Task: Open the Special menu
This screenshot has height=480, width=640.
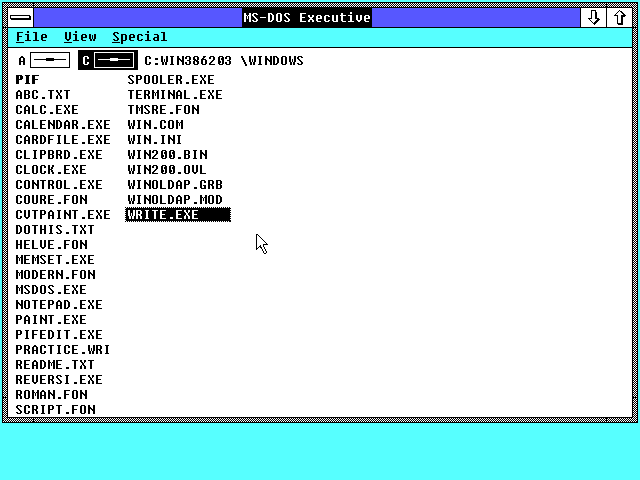Action: (x=140, y=37)
